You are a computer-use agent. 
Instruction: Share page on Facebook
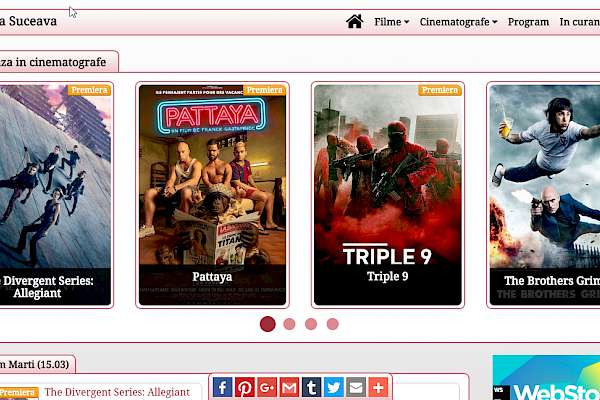tap(223, 388)
